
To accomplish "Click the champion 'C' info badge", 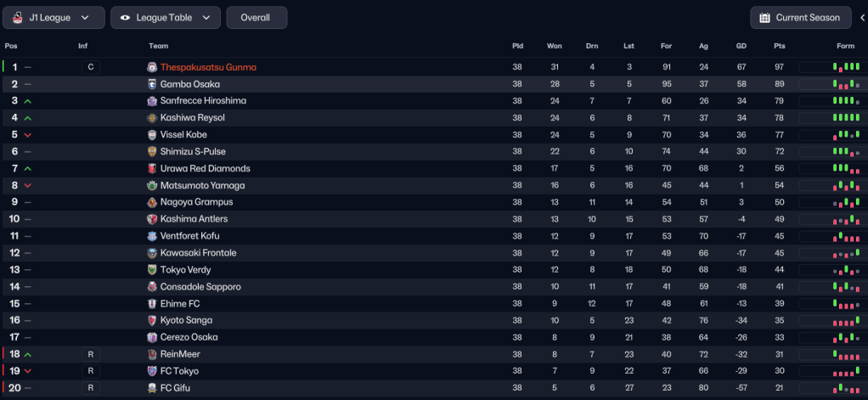I will [x=91, y=67].
